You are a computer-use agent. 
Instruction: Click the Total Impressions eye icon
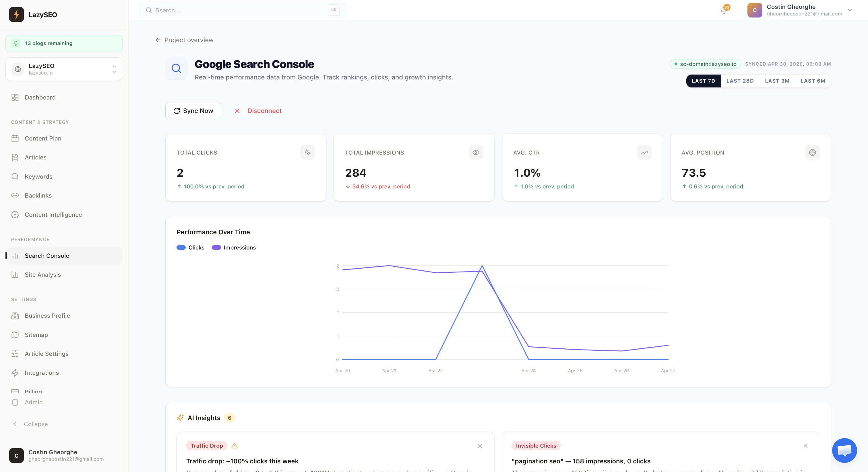click(x=476, y=153)
